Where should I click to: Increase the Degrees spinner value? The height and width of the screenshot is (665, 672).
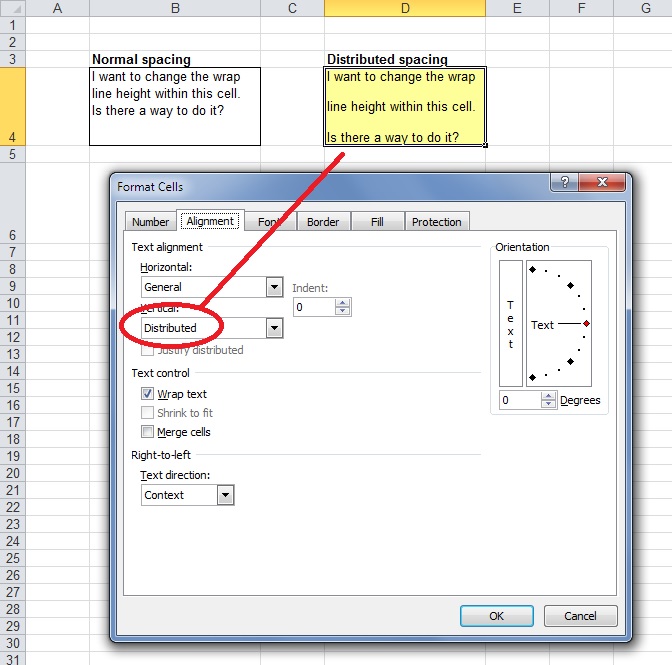point(549,396)
